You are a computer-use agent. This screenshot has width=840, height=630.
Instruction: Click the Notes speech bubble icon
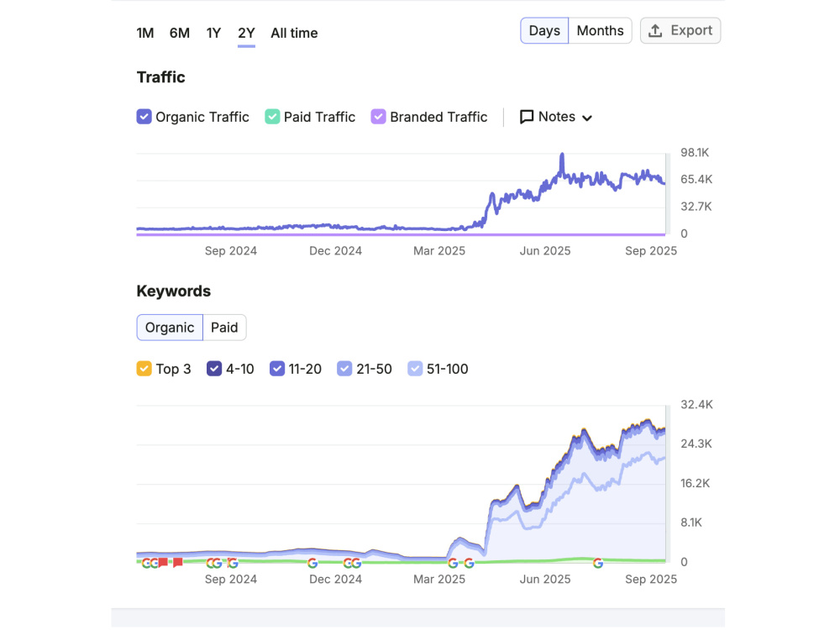(x=527, y=117)
